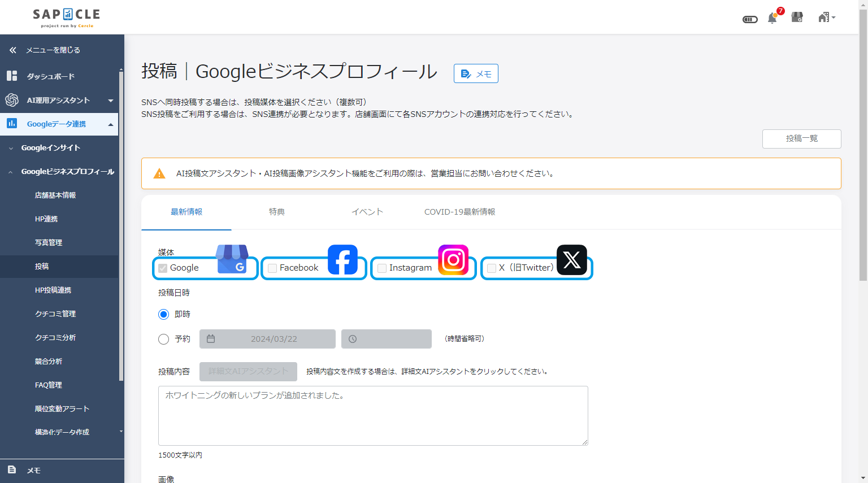This screenshot has width=868, height=483.
Task: Switch to the 最新情報 tab
Action: [x=186, y=212]
